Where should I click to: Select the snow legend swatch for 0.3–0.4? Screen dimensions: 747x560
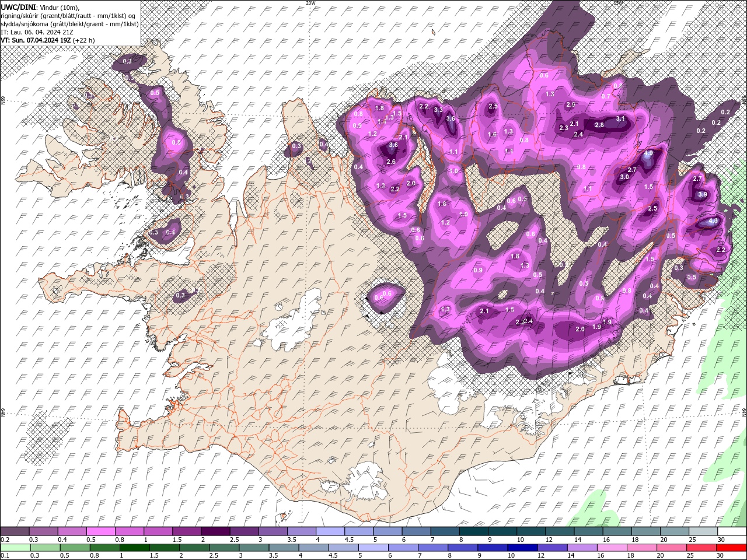click(43, 531)
